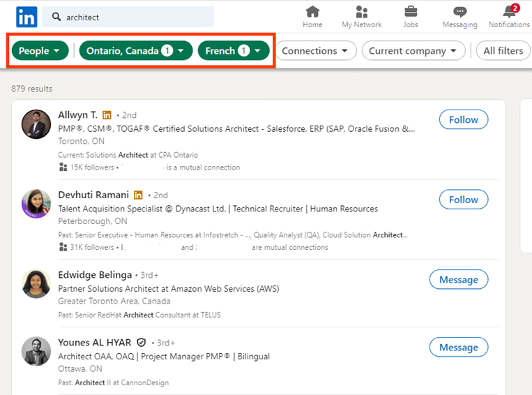Expand the Connections filter dropdown
Image resolution: width=532 pixels, height=395 pixels.
[315, 51]
